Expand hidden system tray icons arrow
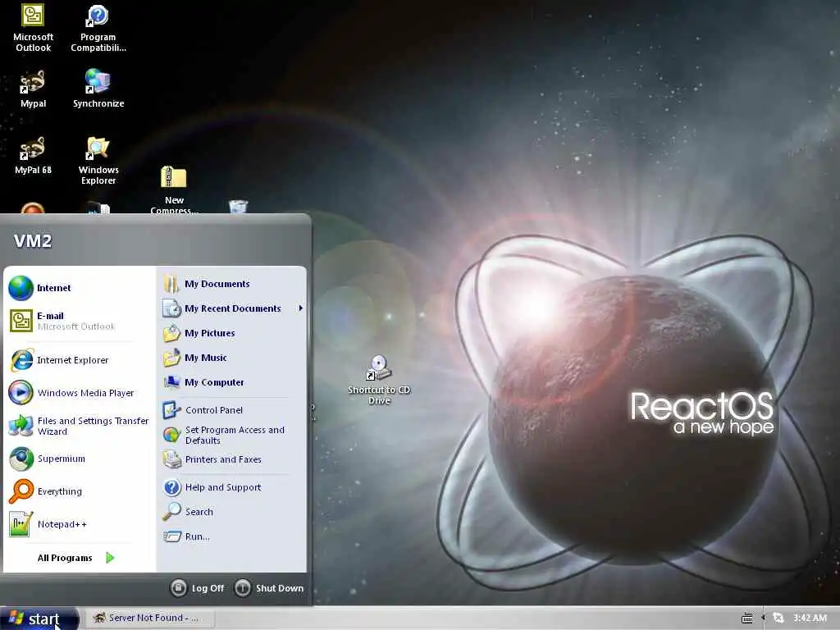 coord(763,618)
